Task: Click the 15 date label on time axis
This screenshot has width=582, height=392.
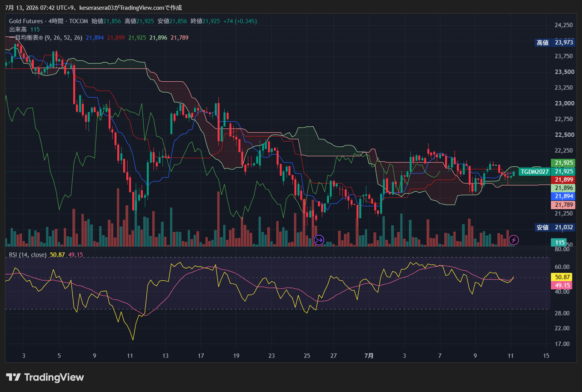Action: [x=546, y=356]
